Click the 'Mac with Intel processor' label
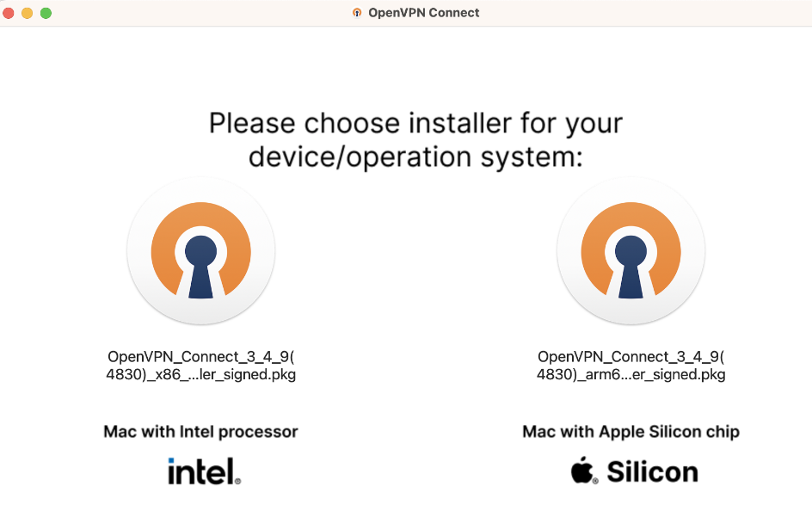Screen dimensions: 812x529 click(201, 431)
